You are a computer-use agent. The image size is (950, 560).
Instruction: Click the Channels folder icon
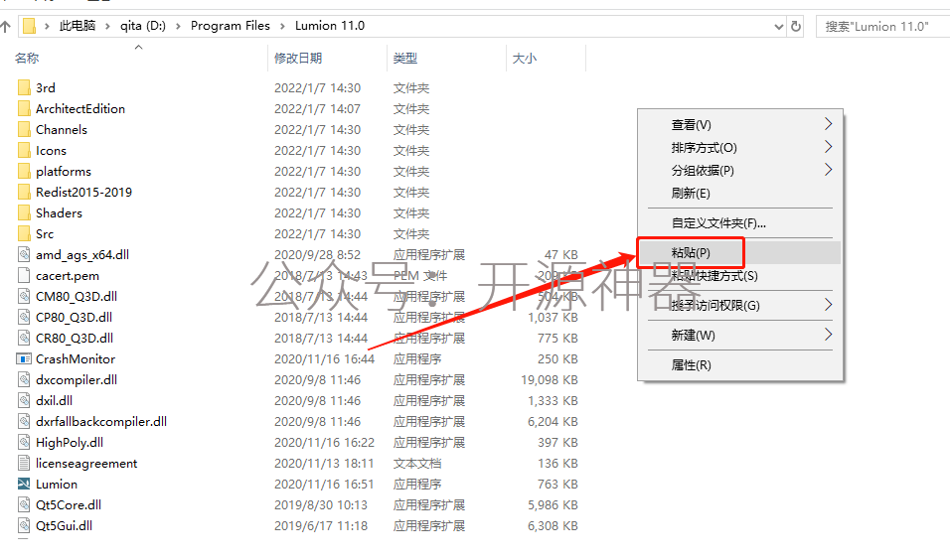pyautogui.click(x=24, y=129)
